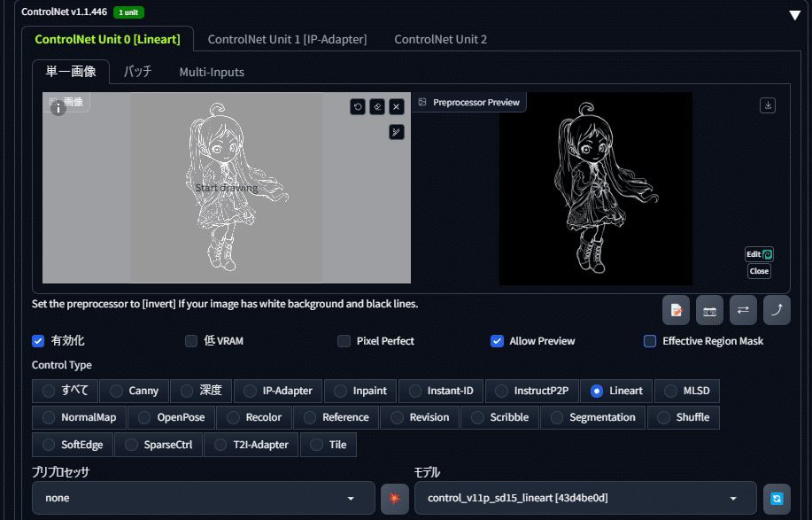Viewport: 812px width, 520px height.
Task: Select Scribble control type
Action: pos(499,417)
